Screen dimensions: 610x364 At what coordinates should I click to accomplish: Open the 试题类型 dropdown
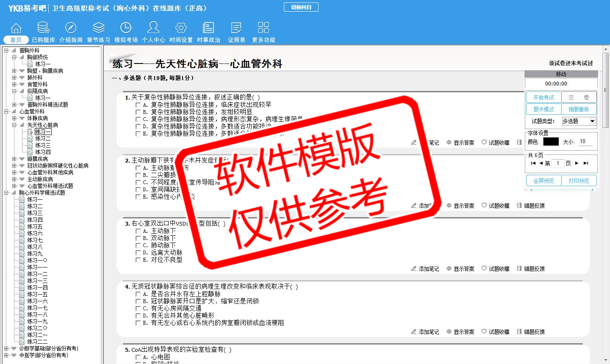click(592, 121)
